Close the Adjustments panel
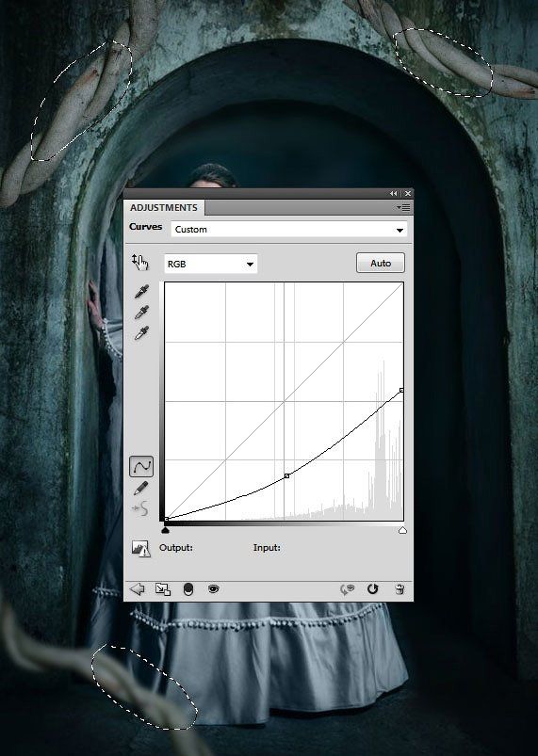This screenshot has height=756, width=538. click(408, 193)
